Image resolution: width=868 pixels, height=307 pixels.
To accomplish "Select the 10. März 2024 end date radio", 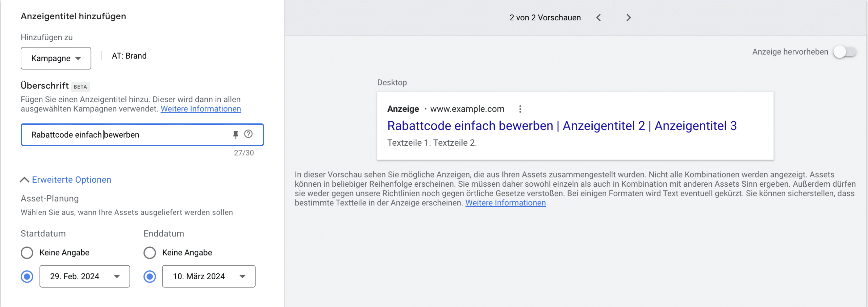I will point(150,277).
